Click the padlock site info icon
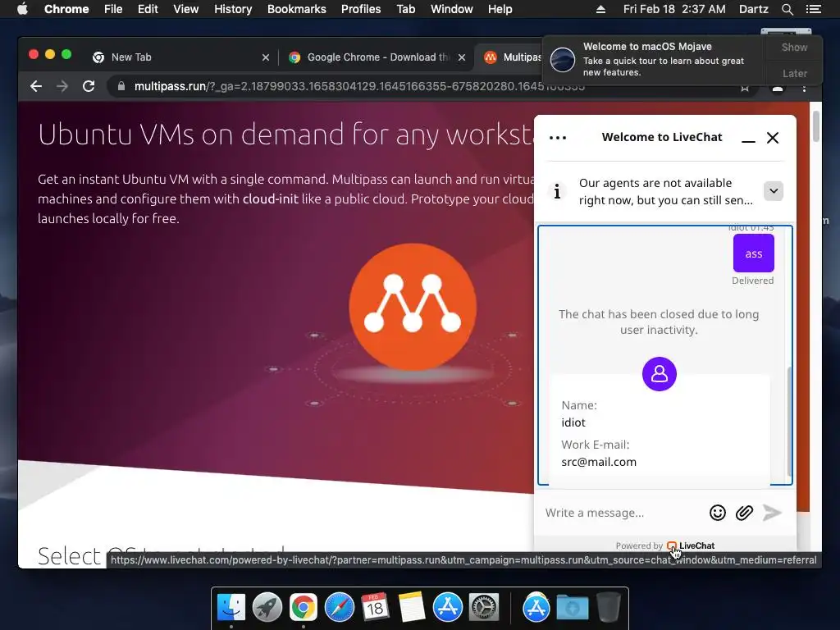This screenshot has width=840, height=630. pos(121,86)
